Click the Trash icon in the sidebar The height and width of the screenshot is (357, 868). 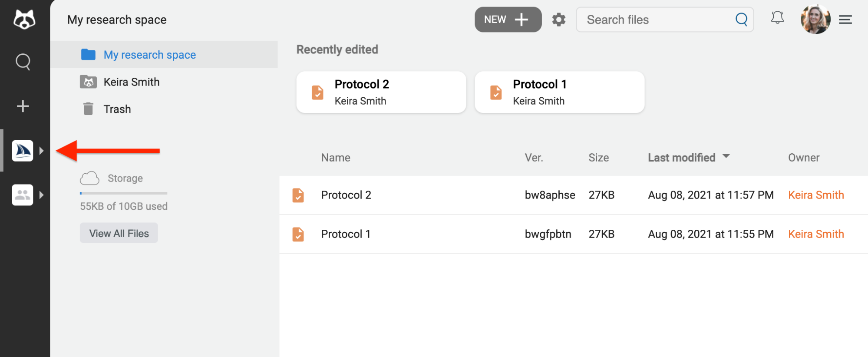tap(89, 109)
